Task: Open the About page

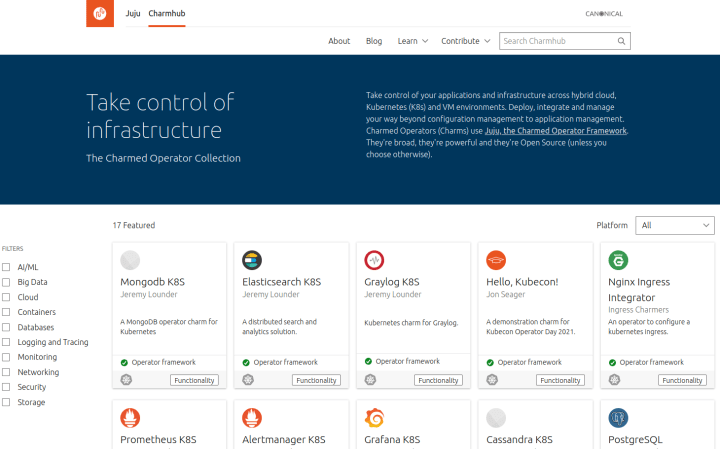Action: (x=339, y=41)
